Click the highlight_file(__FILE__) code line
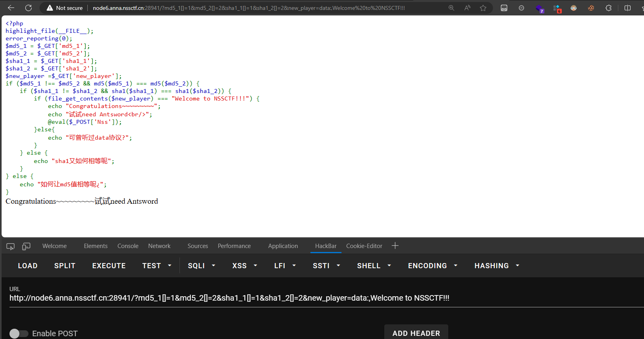Screen dimensions: 644x339 point(49,31)
